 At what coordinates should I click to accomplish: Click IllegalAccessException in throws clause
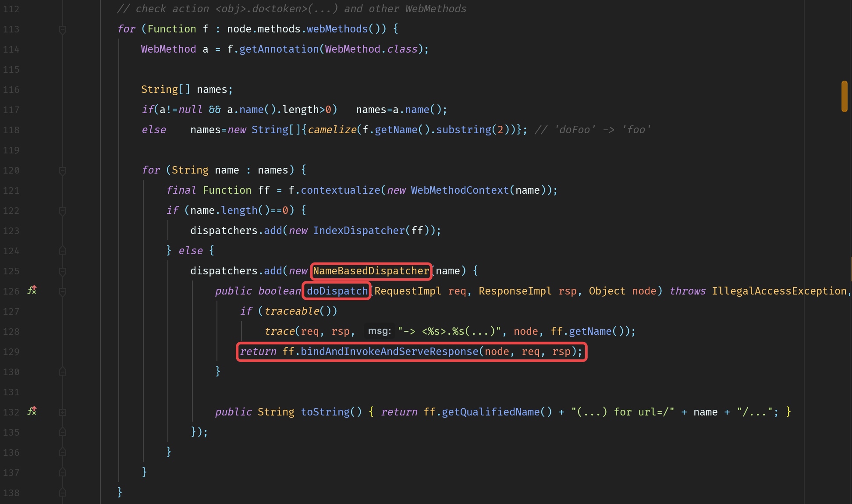tap(779, 291)
